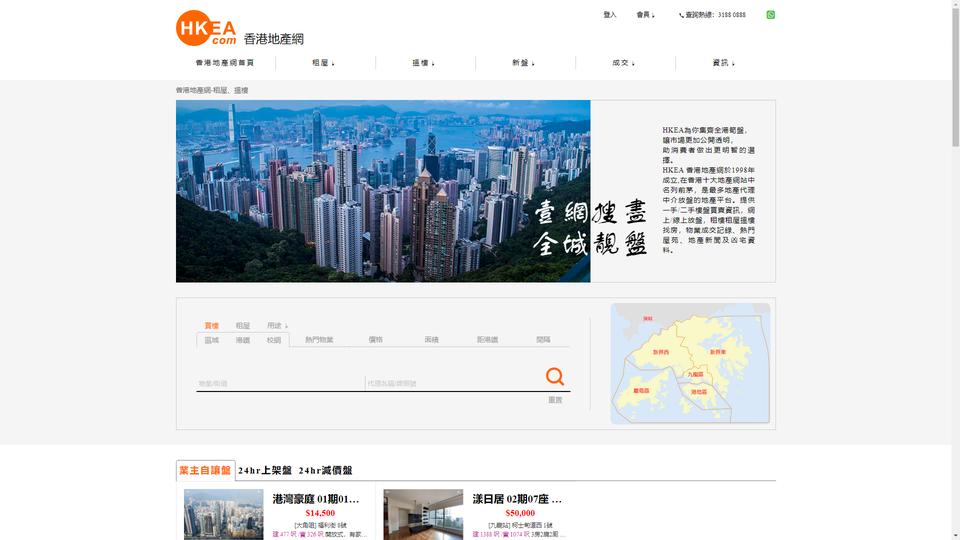This screenshot has width=960, height=540.
Task: Expand the 成交 navigation menu
Action: point(623,62)
